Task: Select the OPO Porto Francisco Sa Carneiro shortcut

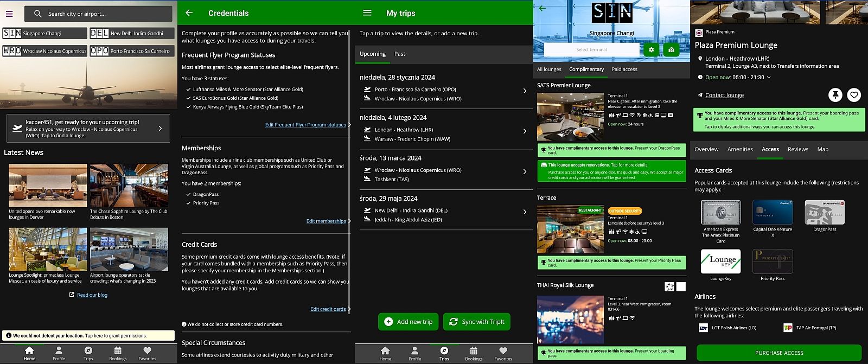Action: (132, 51)
